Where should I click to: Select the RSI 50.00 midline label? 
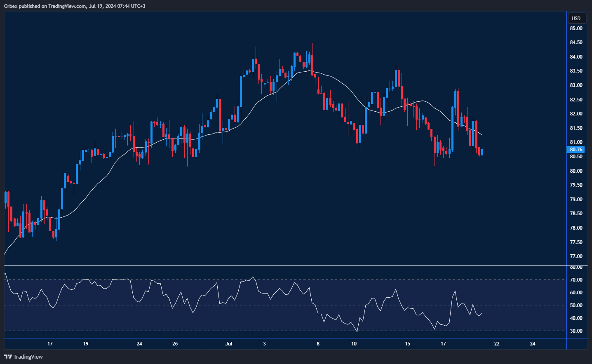click(x=576, y=305)
